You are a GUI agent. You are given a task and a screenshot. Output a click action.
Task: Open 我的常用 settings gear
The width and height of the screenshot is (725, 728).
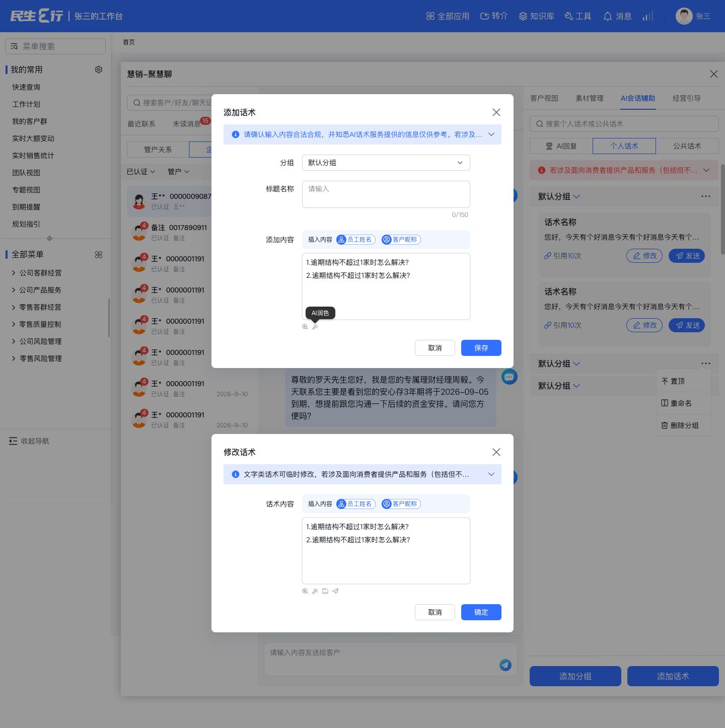coord(99,69)
